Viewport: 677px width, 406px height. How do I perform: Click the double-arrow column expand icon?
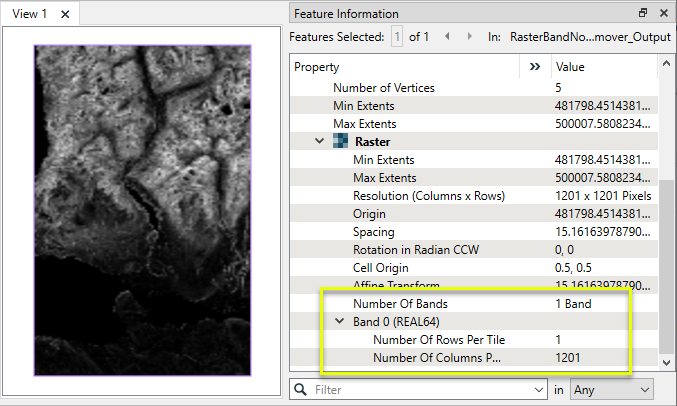pos(533,67)
